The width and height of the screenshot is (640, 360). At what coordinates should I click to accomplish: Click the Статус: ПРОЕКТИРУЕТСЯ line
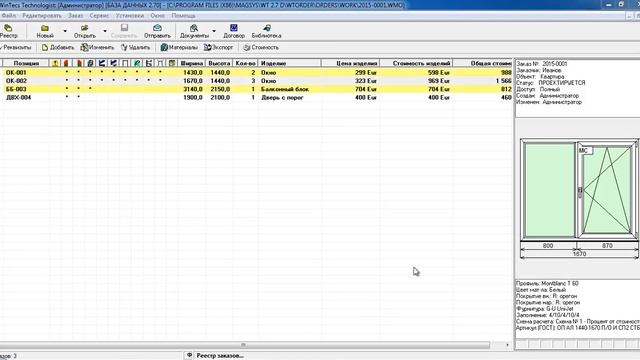click(x=551, y=83)
